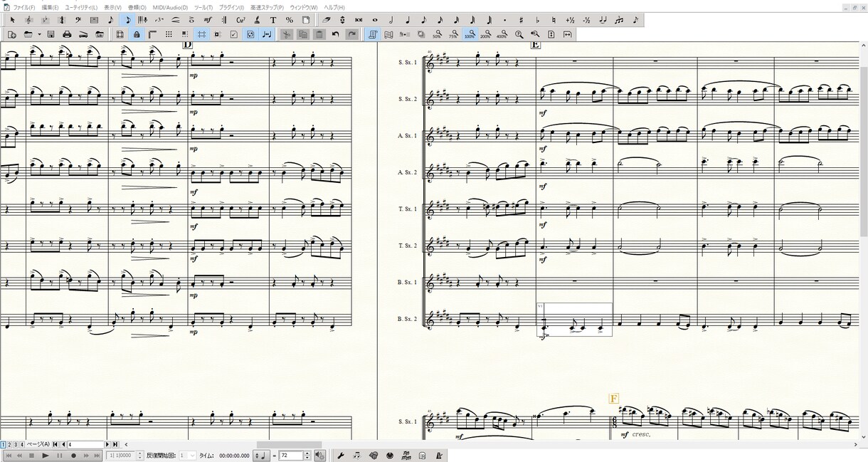This screenshot has width=868, height=462.
Task: Zoom to 200% using toolbar icon
Action: (486, 34)
